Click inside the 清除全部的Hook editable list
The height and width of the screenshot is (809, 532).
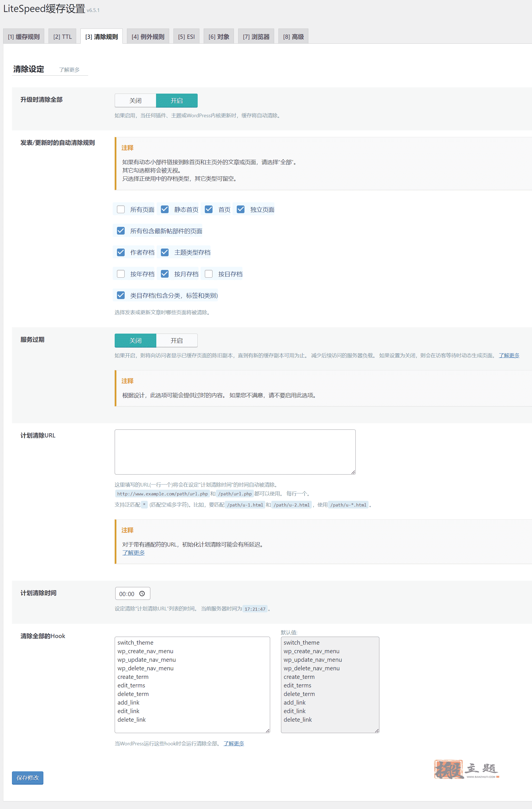(x=192, y=685)
